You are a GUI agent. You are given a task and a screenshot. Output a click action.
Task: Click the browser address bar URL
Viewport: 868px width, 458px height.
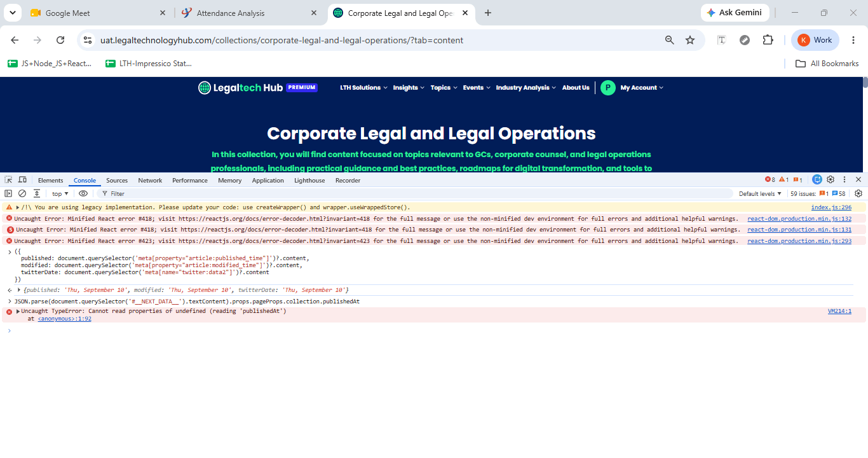281,40
